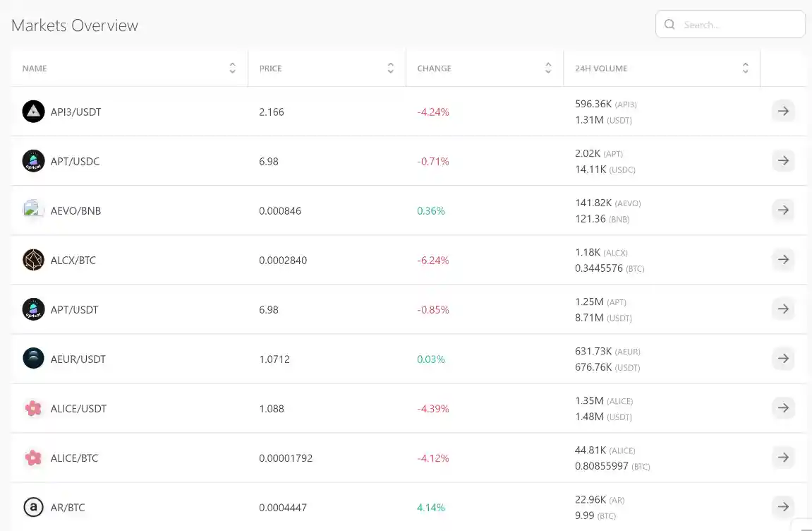Screen dimensions: 812x531
Task: Click the AEUR coin logo icon
Action: 33,359
